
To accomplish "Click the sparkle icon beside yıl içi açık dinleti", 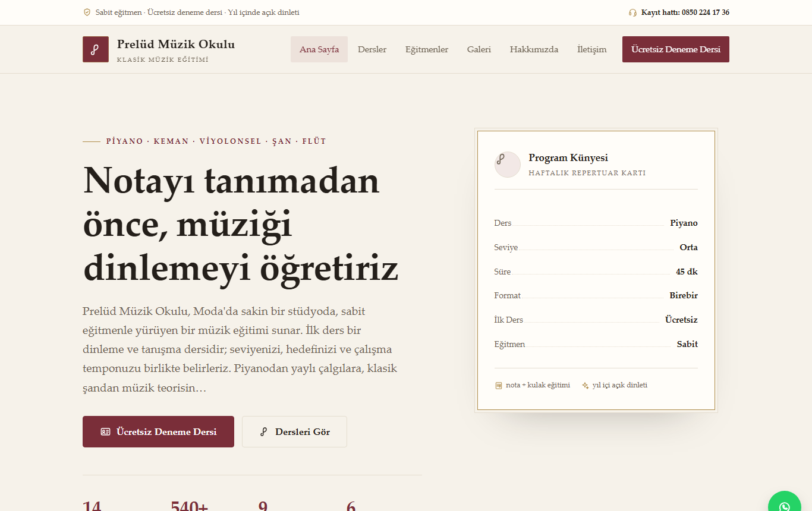I will point(586,386).
